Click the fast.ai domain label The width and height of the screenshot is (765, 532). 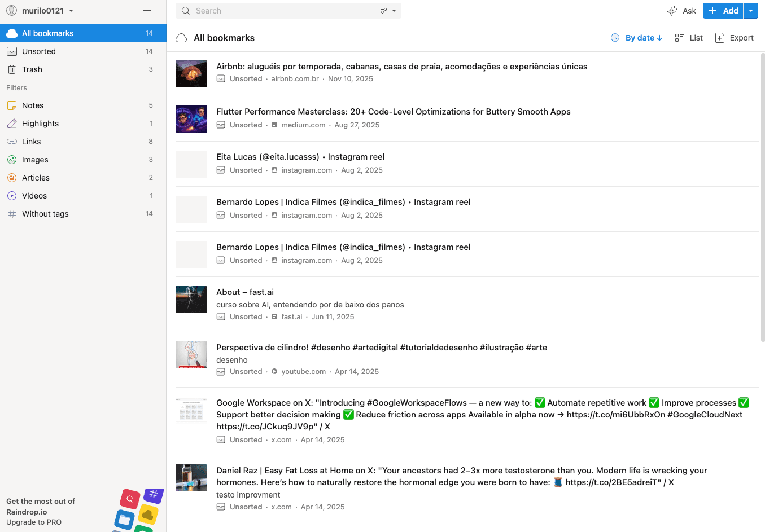[292, 317]
